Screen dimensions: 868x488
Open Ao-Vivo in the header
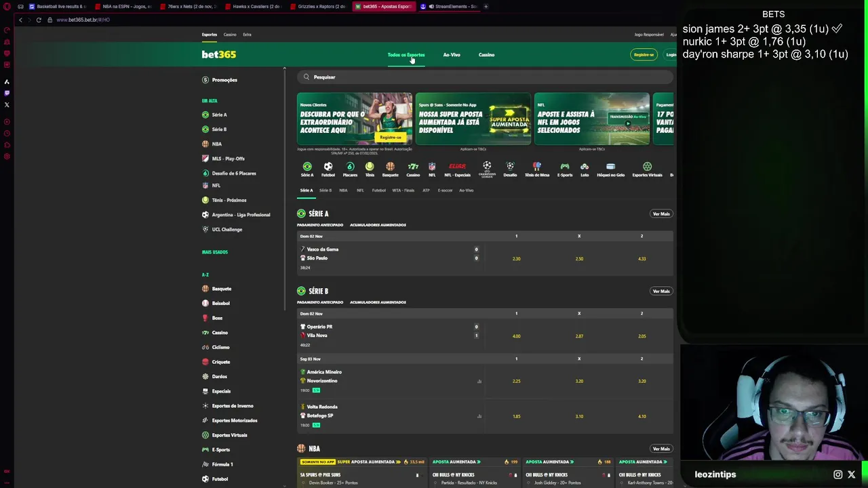click(x=452, y=55)
